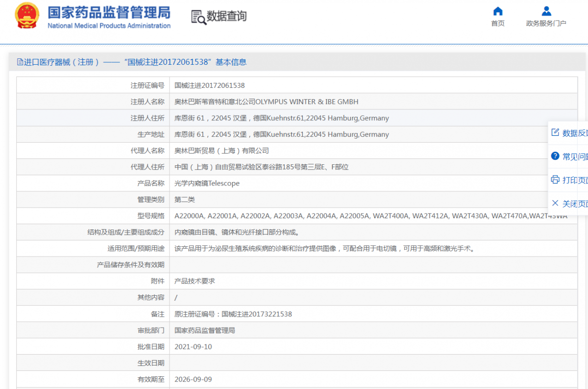Click National Medical Products Administration subtitle
Viewport: 588px width, 389px height.
109,26
